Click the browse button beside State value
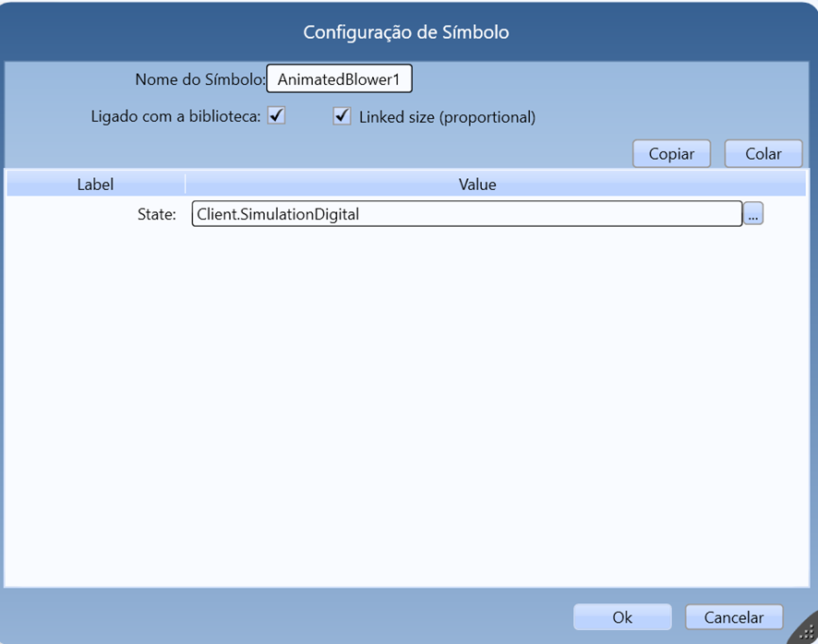The width and height of the screenshot is (818, 644). pyautogui.click(x=753, y=215)
